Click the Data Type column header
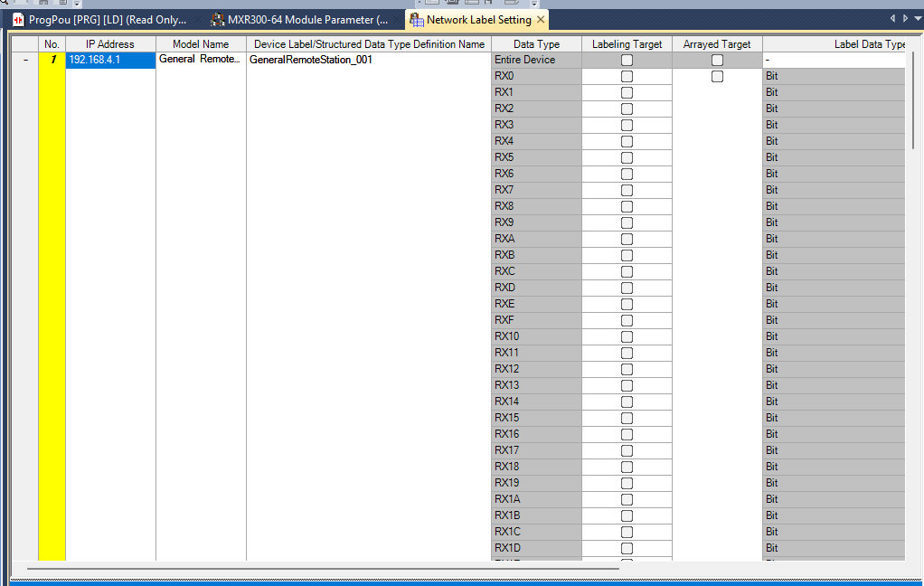Image resolution: width=924 pixels, height=586 pixels. tap(536, 43)
